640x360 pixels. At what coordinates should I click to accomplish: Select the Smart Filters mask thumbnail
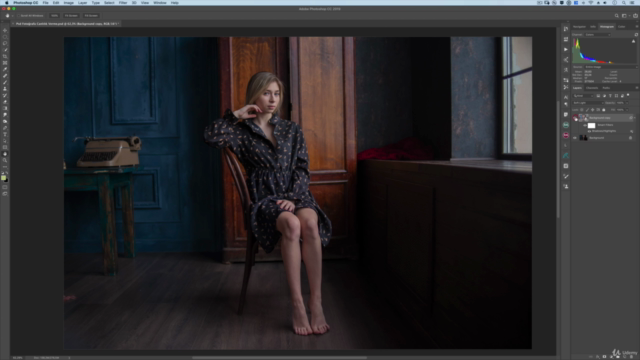coord(591,125)
